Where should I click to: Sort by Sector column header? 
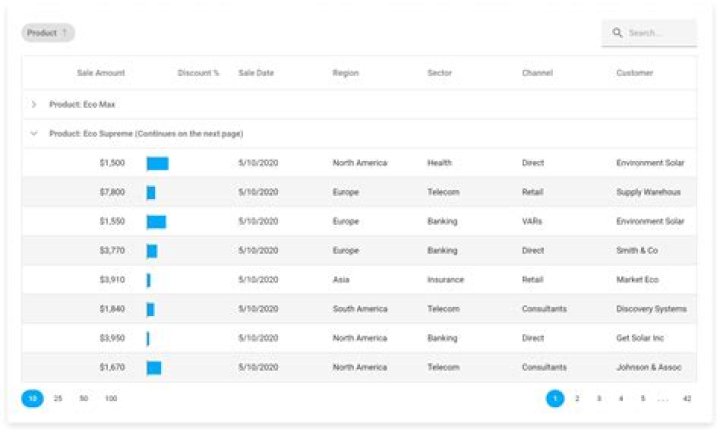(x=439, y=73)
